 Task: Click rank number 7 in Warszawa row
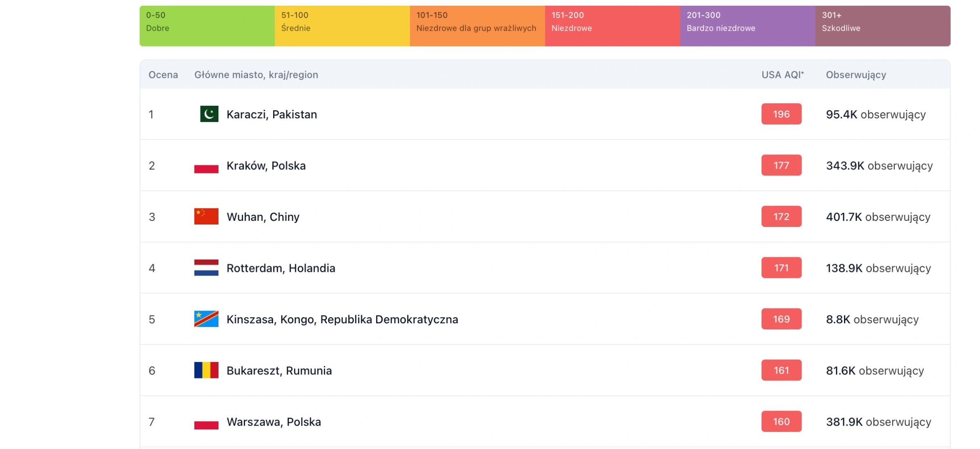(151, 422)
